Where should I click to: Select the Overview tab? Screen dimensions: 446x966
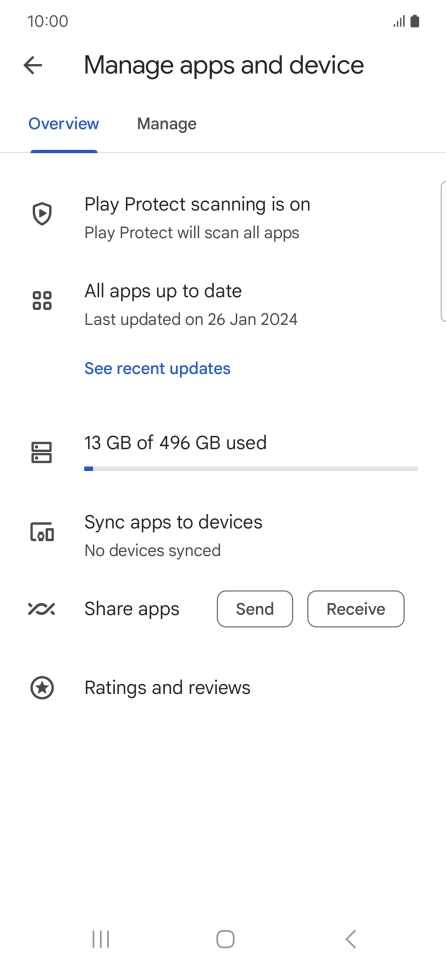point(63,124)
